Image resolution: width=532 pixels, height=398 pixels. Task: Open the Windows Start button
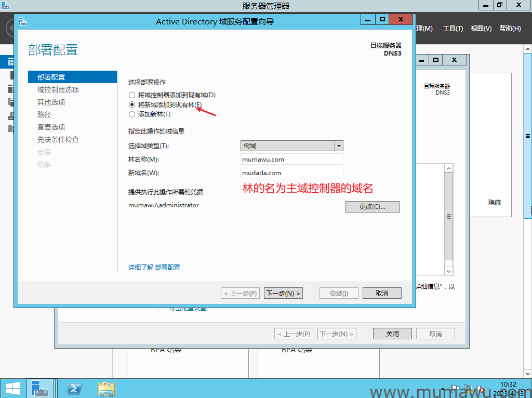coord(13,388)
